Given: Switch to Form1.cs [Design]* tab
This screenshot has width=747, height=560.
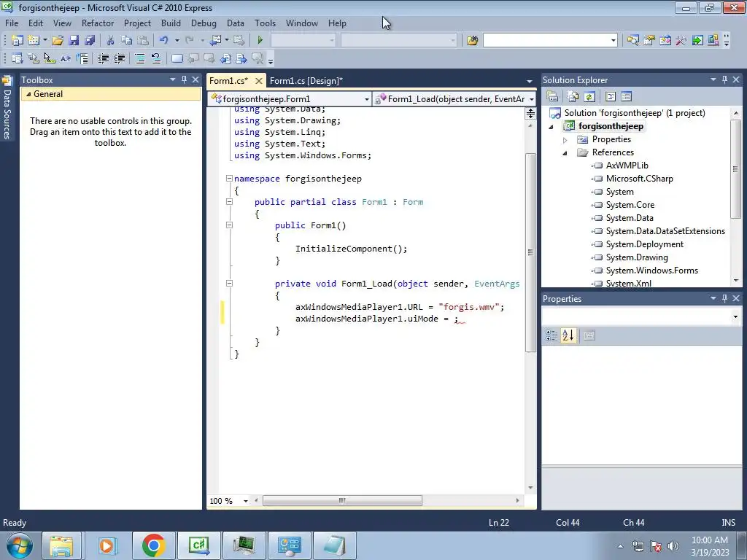Looking at the screenshot, I should coord(306,80).
